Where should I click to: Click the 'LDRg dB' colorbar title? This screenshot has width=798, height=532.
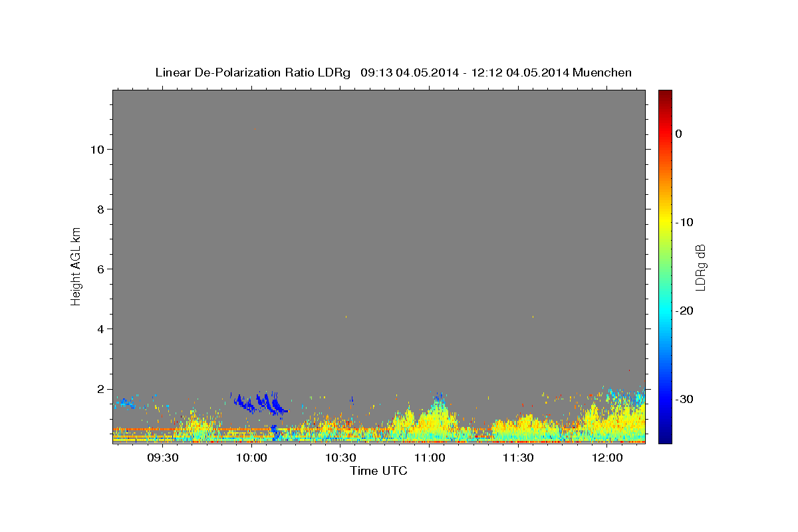[x=700, y=267]
